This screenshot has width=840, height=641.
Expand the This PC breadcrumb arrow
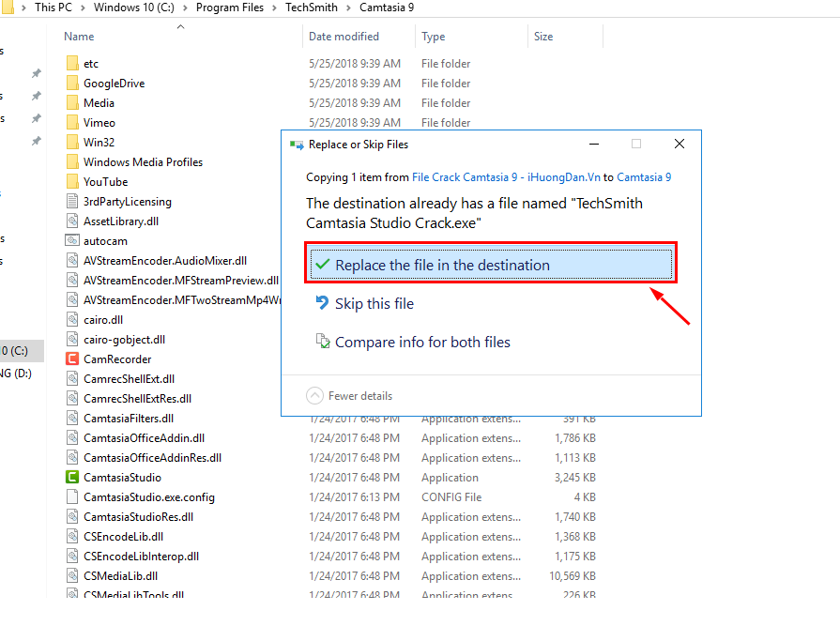pyautogui.click(x=83, y=8)
